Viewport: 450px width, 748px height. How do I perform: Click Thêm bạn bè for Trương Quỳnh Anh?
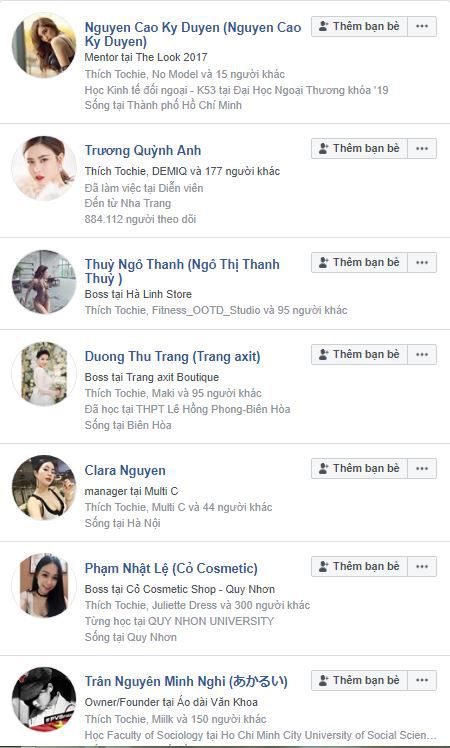tap(359, 148)
